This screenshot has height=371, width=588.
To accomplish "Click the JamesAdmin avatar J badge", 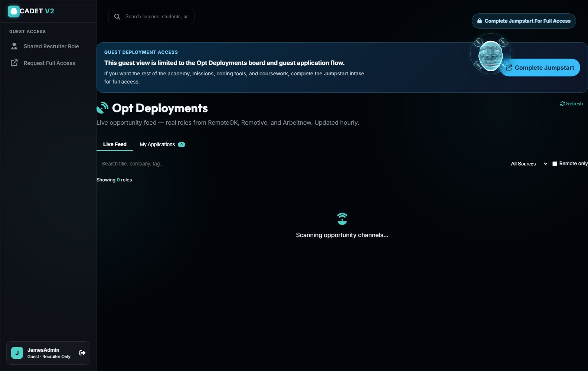I will click(17, 353).
